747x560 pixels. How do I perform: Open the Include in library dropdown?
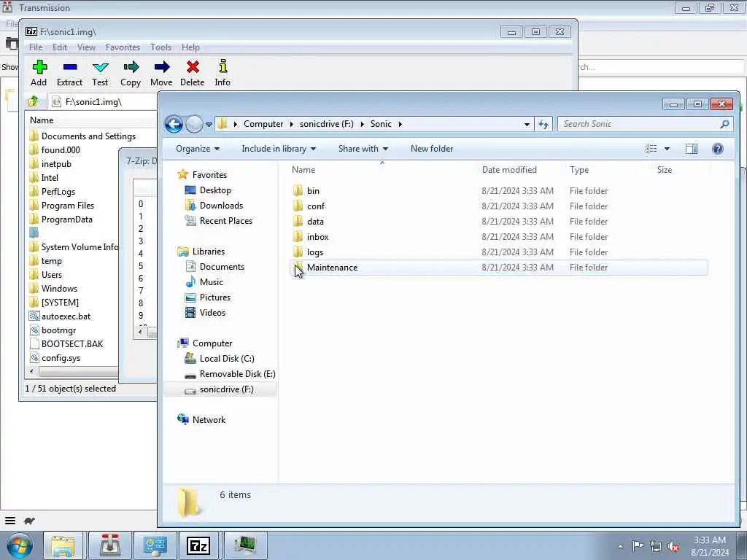click(x=279, y=149)
